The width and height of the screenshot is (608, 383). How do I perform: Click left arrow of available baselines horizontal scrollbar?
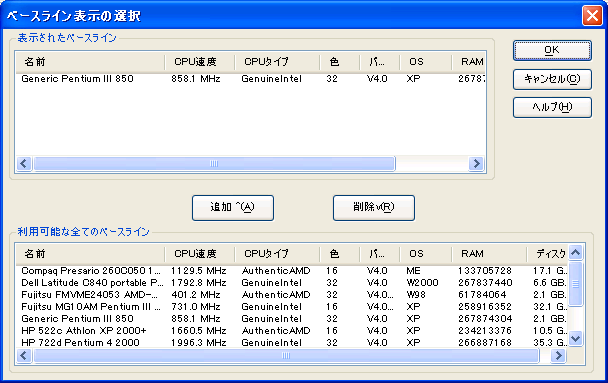click(24, 355)
